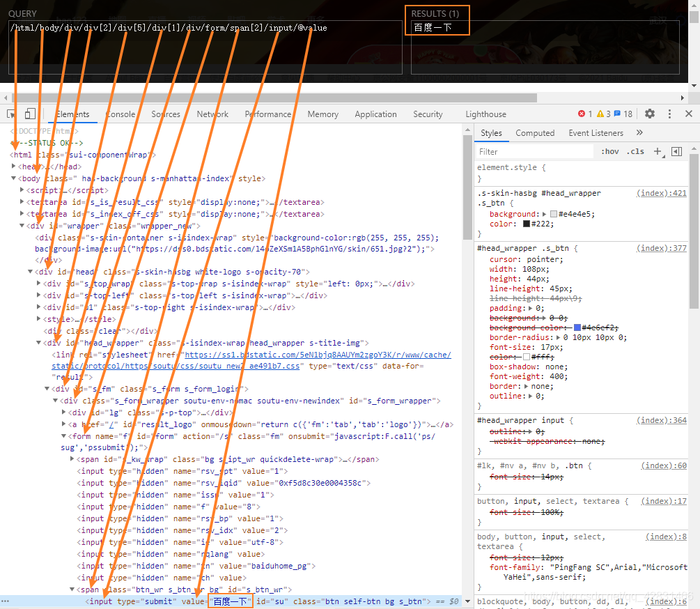This screenshot has width=700, height=609.
Task: Collapse the head_wrapper div node
Action: point(39,342)
